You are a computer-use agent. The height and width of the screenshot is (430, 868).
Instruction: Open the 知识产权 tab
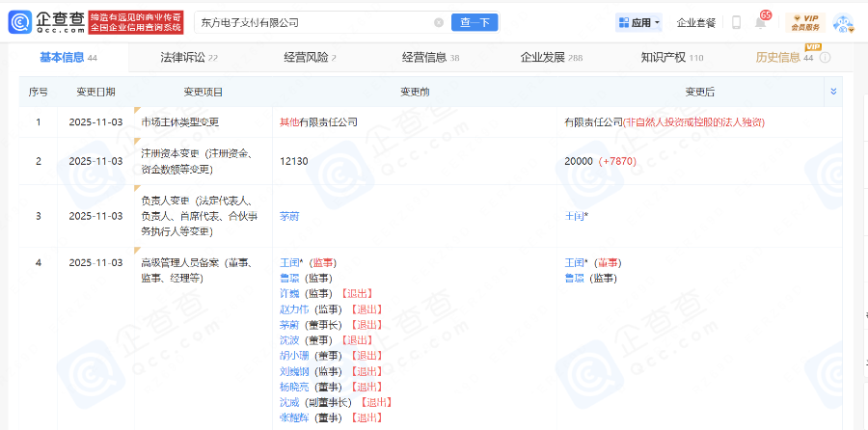tap(664, 58)
